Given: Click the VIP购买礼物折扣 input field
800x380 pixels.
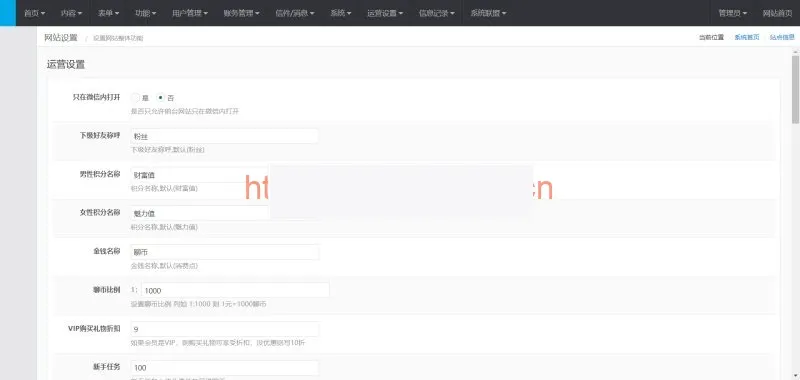Looking at the screenshot, I should pyautogui.click(x=225, y=329).
